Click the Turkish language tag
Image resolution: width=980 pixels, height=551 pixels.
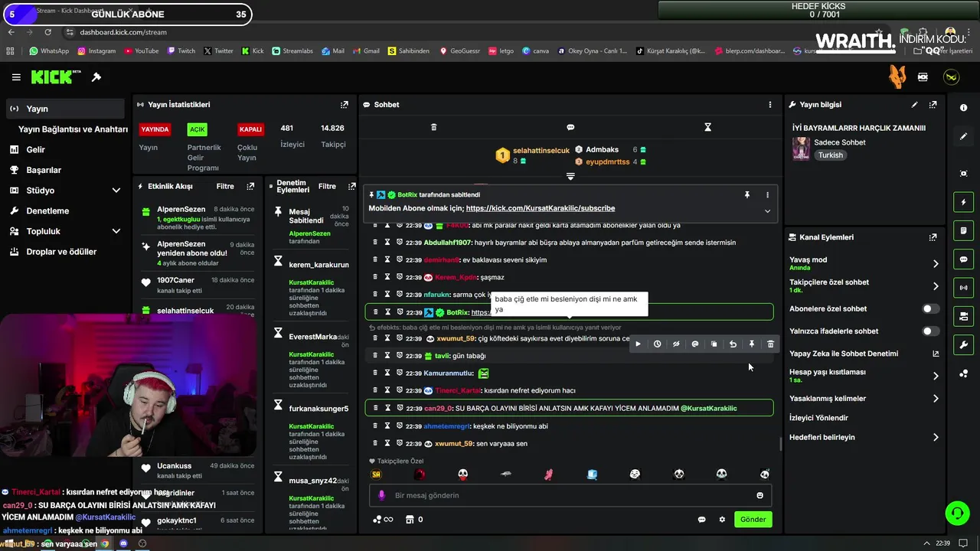830,155
